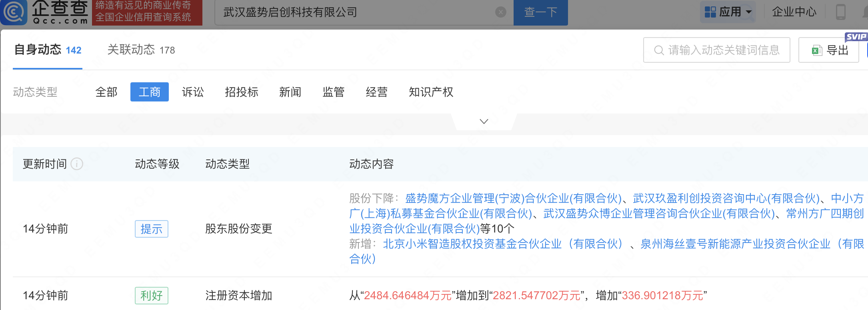Screen dimensions: 868x310
Task: Click the 更新时间 column header
Action: pos(45,164)
